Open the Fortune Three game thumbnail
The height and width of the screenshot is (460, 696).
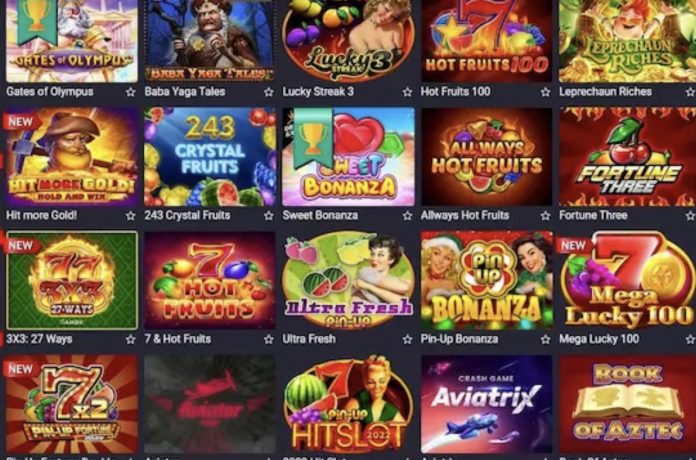pos(627,157)
